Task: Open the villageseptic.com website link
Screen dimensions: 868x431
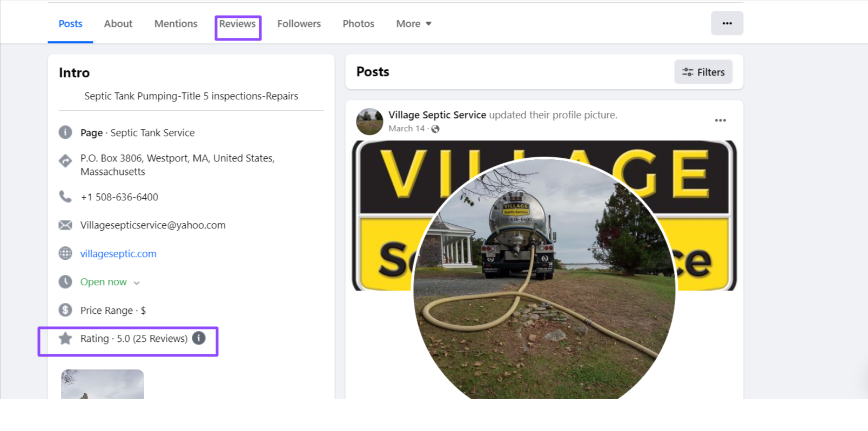Action: [118, 254]
